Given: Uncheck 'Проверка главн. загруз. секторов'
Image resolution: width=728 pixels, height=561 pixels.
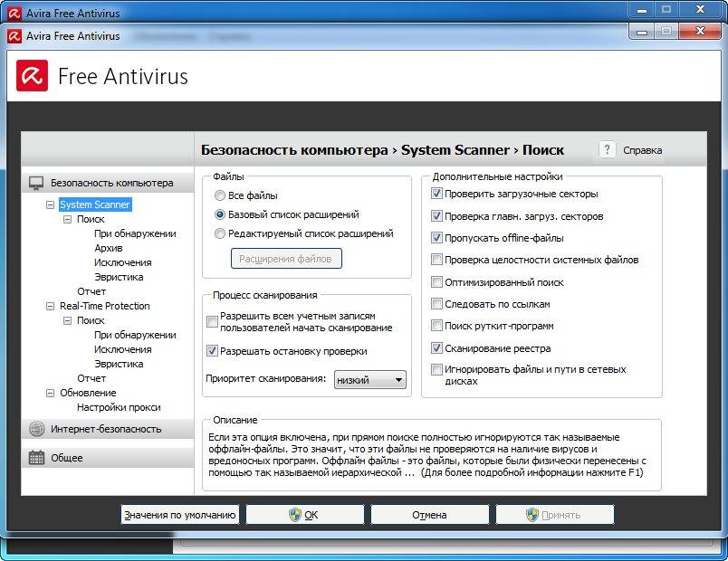Looking at the screenshot, I should 436,215.
